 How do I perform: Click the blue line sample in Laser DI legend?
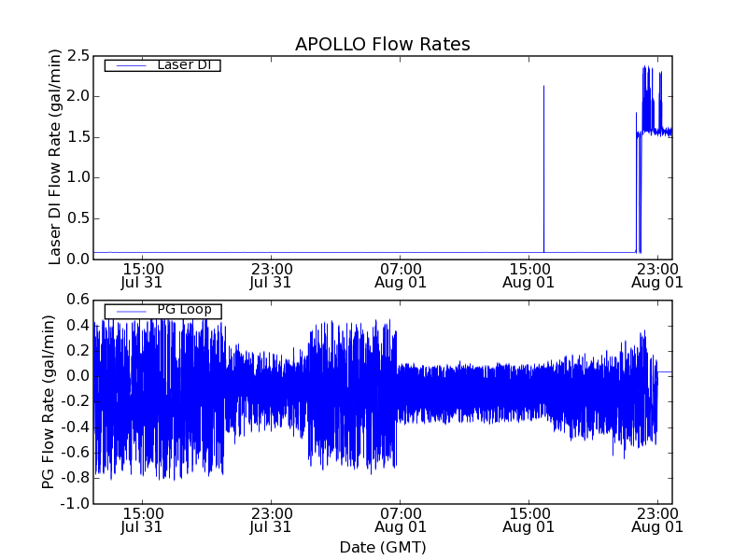(131, 65)
